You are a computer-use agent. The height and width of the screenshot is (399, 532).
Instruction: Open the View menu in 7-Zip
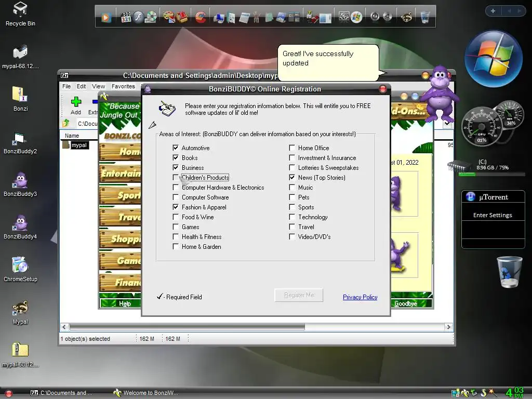pyautogui.click(x=98, y=87)
